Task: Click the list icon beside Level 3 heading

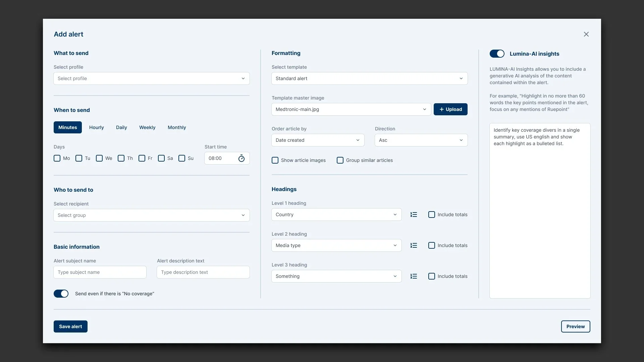Action: pyautogui.click(x=414, y=276)
